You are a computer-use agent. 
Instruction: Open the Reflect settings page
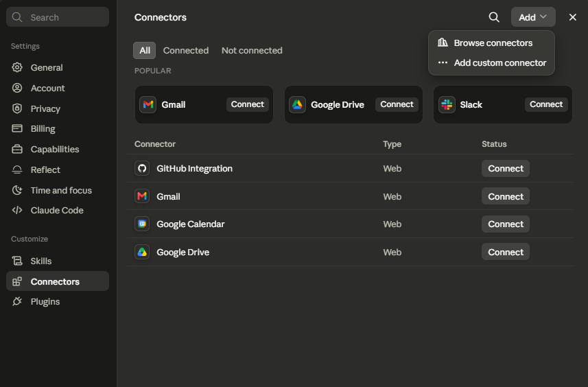click(58, 170)
